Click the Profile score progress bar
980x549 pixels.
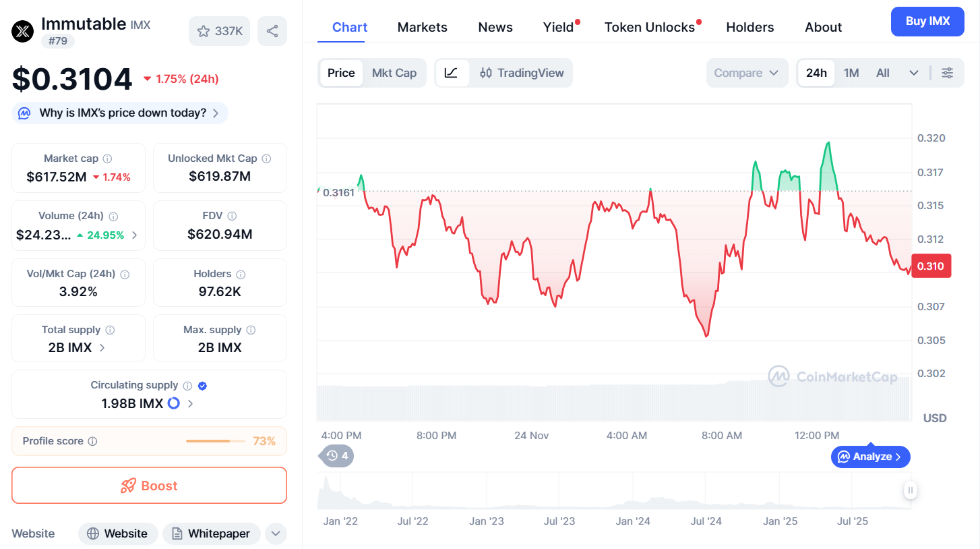(x=215, y=440)
